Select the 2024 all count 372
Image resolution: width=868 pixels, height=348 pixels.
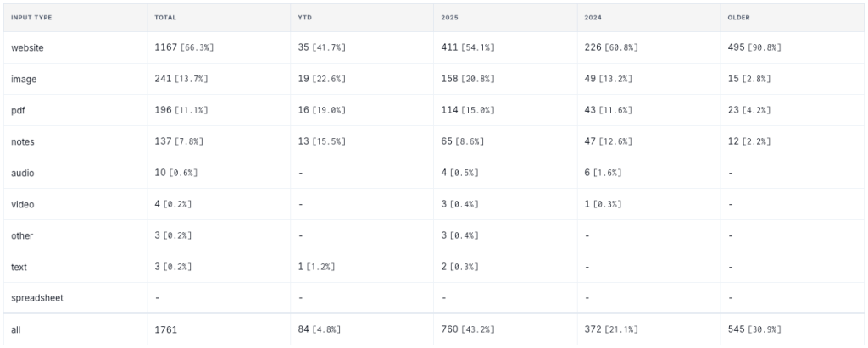[x=593, y=329]
